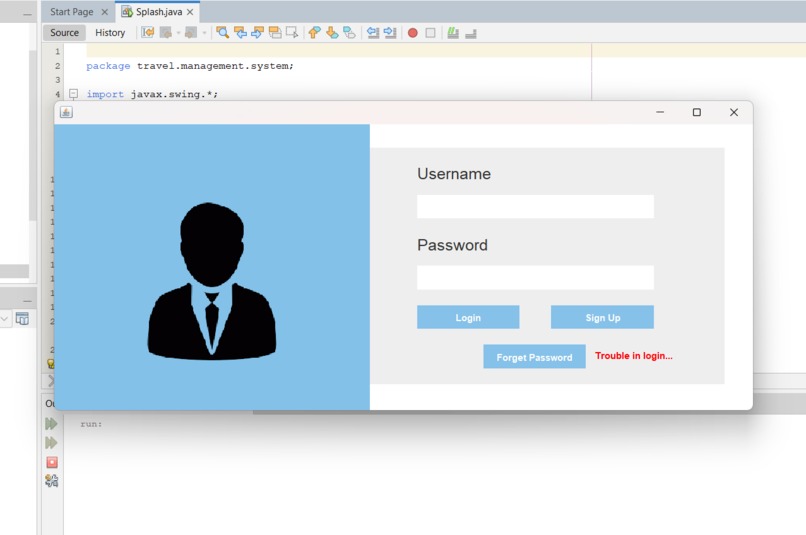The width and height of the screenshot is (806, 535).
Task: Stop macro recording square icon
Action: (x=430, y=33)
